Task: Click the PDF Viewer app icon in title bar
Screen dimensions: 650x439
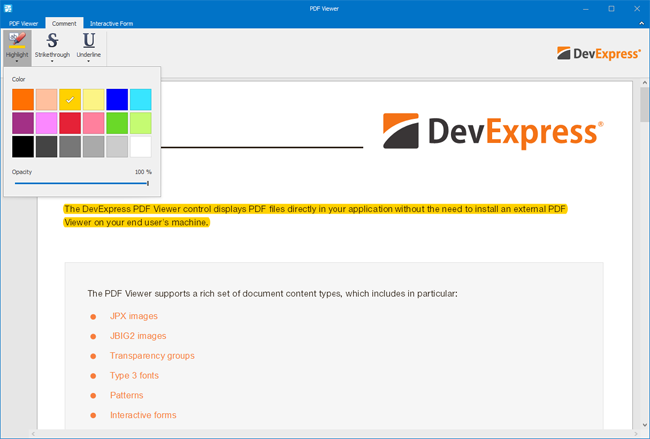Action: [x=8, y=8]
